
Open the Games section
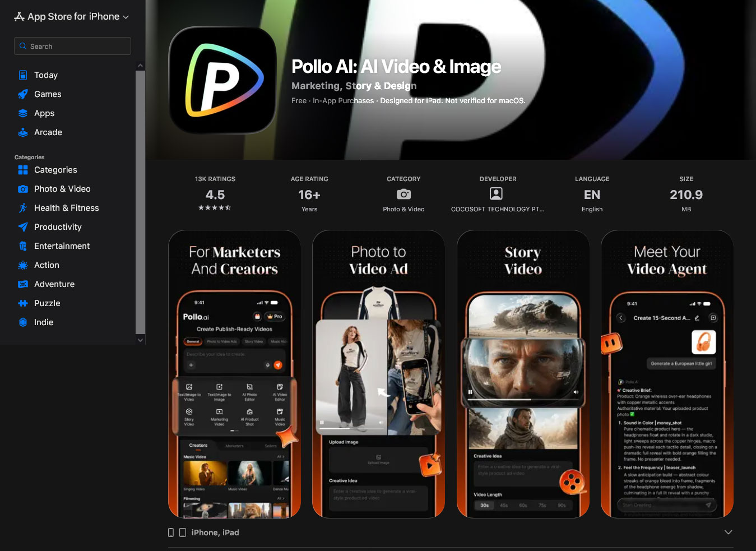(48, 94)
